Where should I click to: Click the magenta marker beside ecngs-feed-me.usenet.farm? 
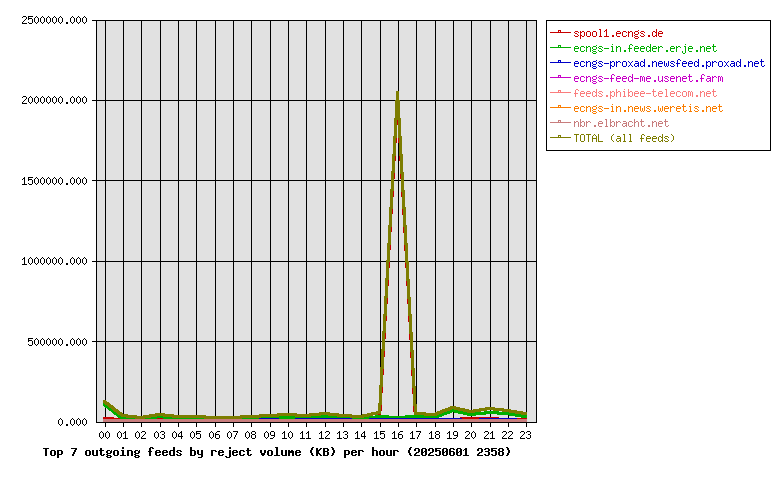click(x=560, y=77)
